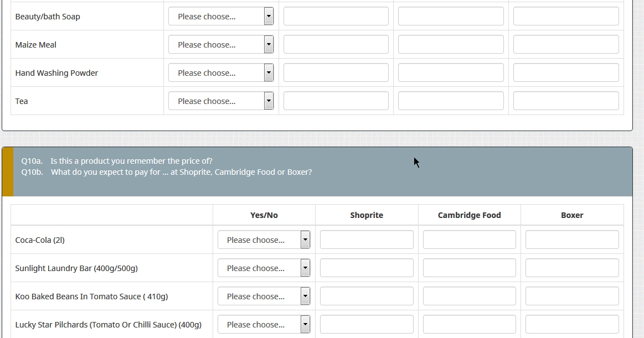Click Shoprite field for Lucky Star Pilchards
Image resolution: width=644 pixels, height=338 pixels.
pos(367,325)
